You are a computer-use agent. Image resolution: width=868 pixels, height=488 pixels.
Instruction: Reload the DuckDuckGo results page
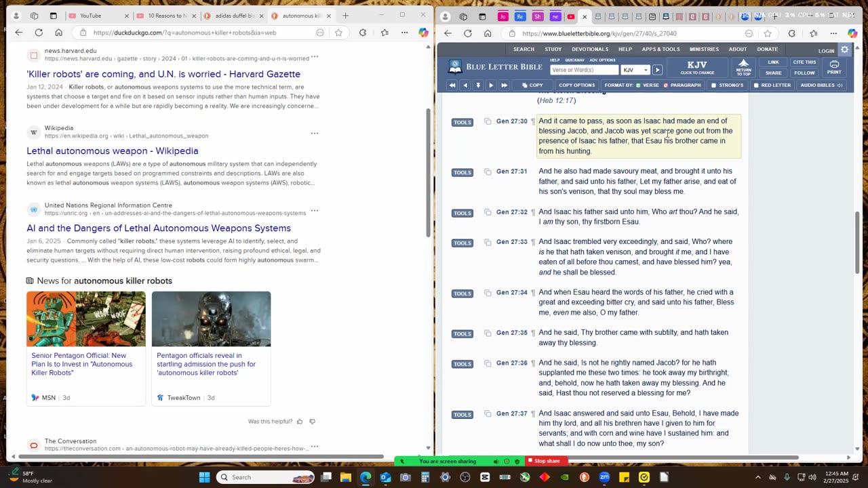(x=39, y=33)
